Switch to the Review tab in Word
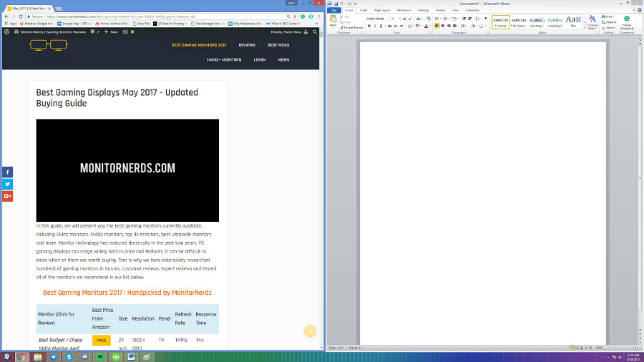The height and width of the screenshot is (362, 644). pos(441,10)
